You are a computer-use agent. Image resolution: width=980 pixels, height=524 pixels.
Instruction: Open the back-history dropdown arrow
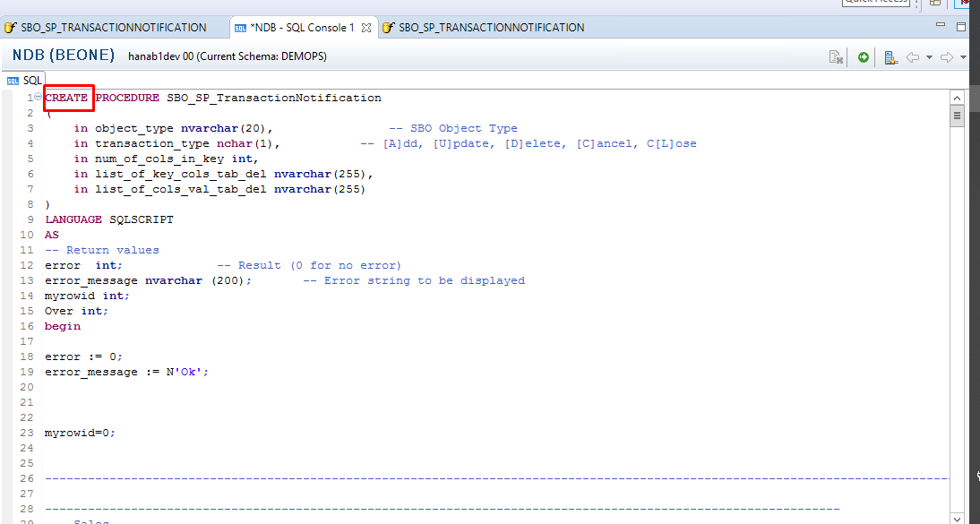point(929,57)
